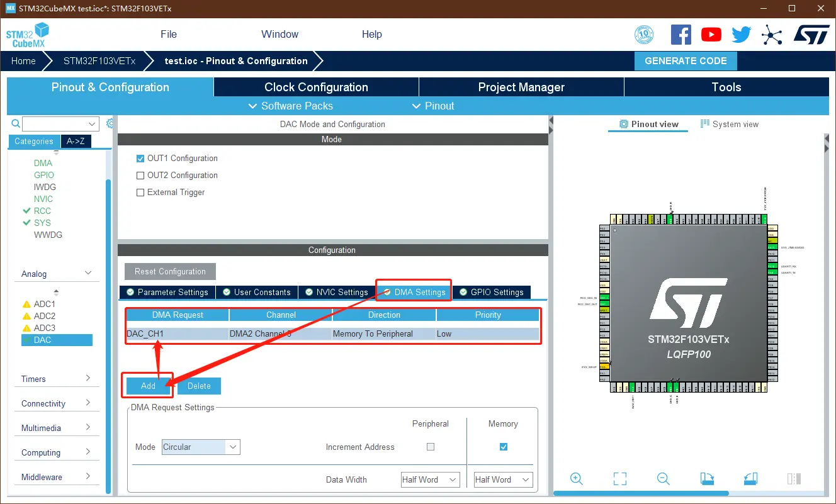Expand the Computing category
The height and width of the screenshot is (504, 836).
[x=88, y=452]
